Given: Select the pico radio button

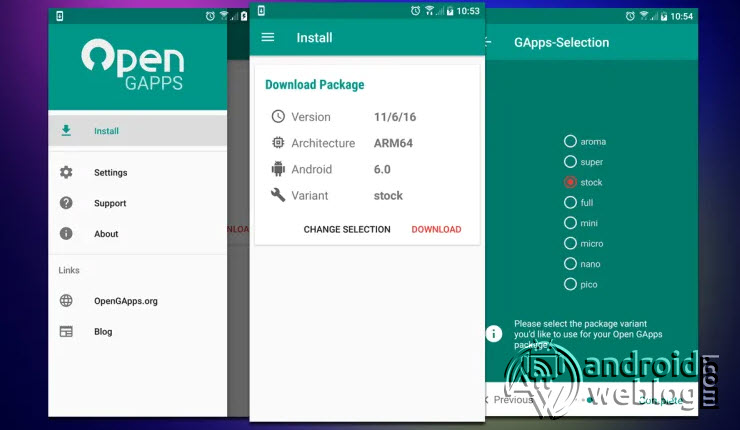Looking at the screenshot, I should (570, 284).
